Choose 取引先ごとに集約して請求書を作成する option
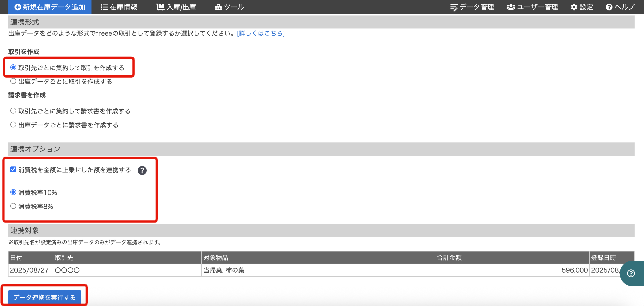The image size is (644, 306). [13, 111]
